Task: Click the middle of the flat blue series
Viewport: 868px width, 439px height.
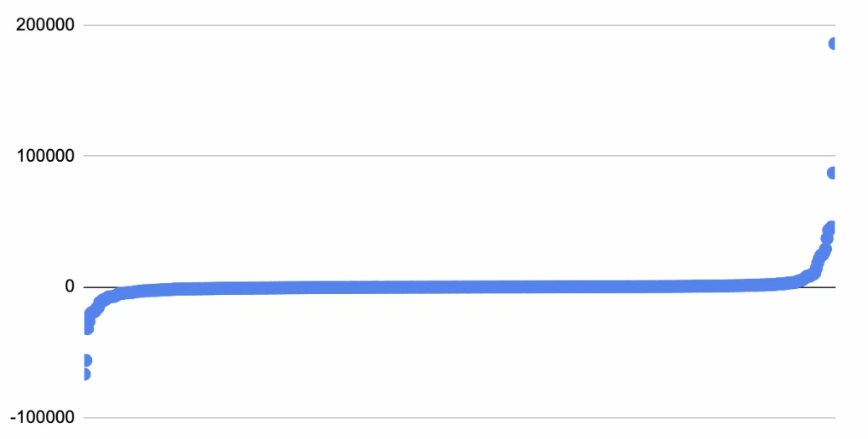Action: click(461, 287)
